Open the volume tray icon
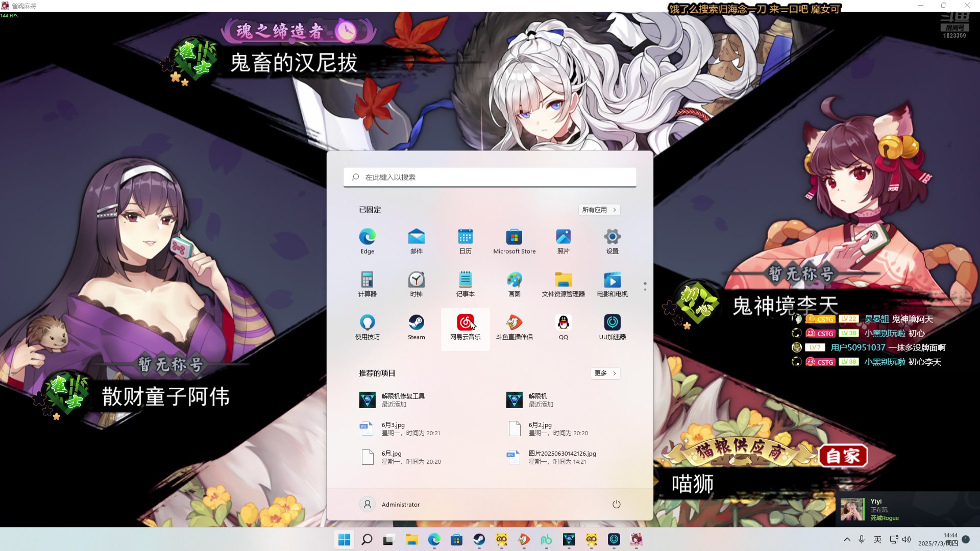 click(906, 539)
